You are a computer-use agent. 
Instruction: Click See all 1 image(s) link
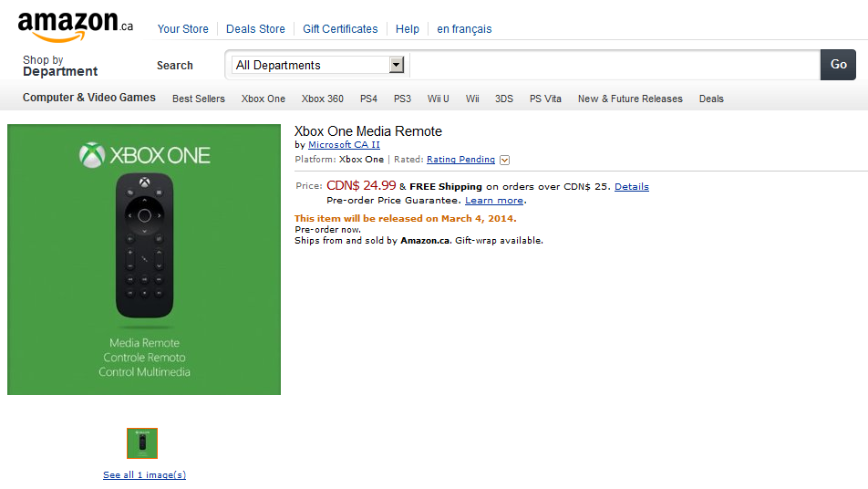[x=144, y=474]
